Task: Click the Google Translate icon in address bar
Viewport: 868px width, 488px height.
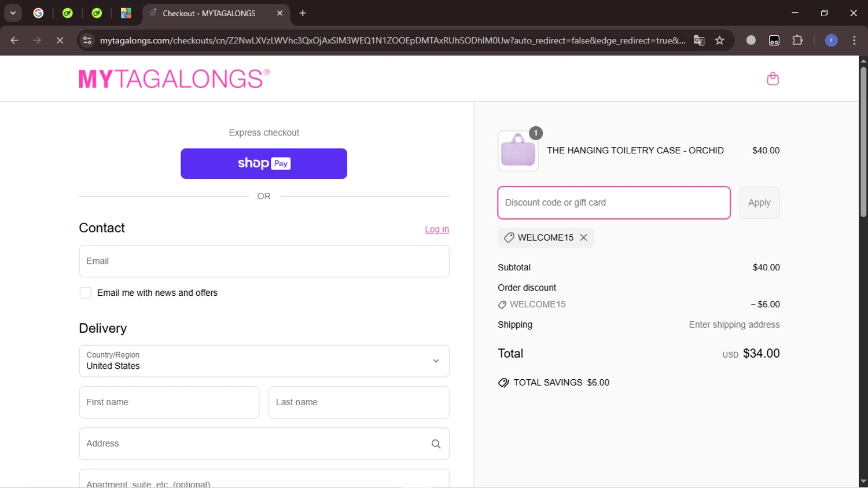Action: point(699,41)
